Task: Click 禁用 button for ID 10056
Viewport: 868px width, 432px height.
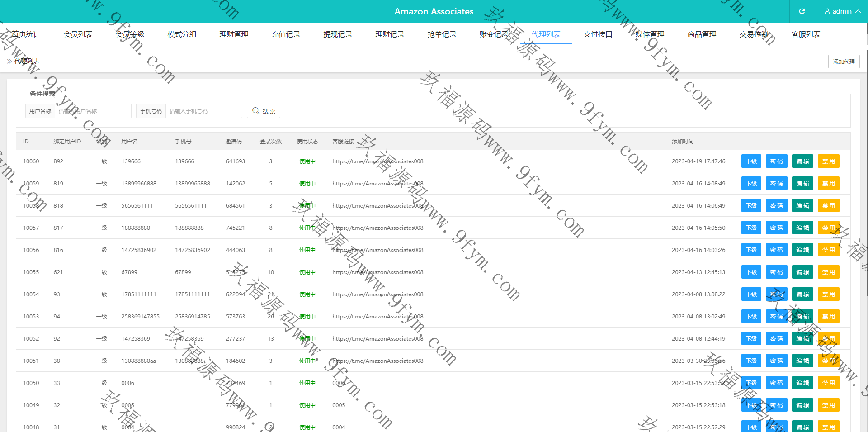Action: coord(828,250)
